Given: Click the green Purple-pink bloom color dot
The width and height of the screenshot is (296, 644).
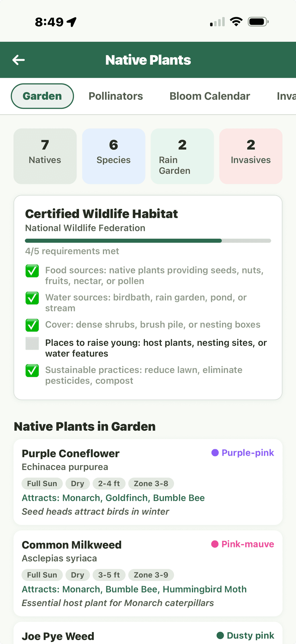Looking at the screenshot, I should [x=215, y=452].
